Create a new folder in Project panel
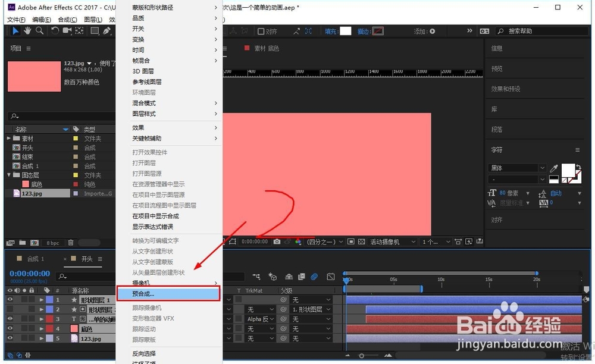 tap(23, 243)
